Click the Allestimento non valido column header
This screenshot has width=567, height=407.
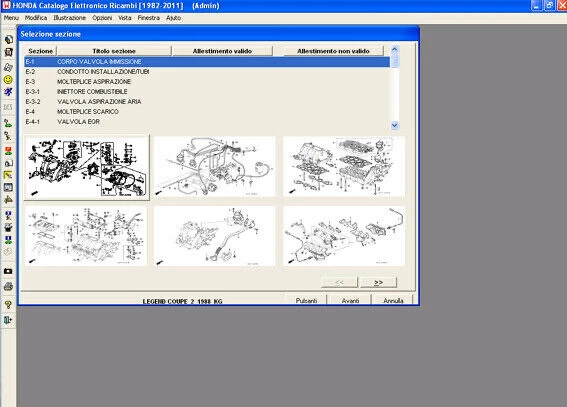[x=333, y=51]
